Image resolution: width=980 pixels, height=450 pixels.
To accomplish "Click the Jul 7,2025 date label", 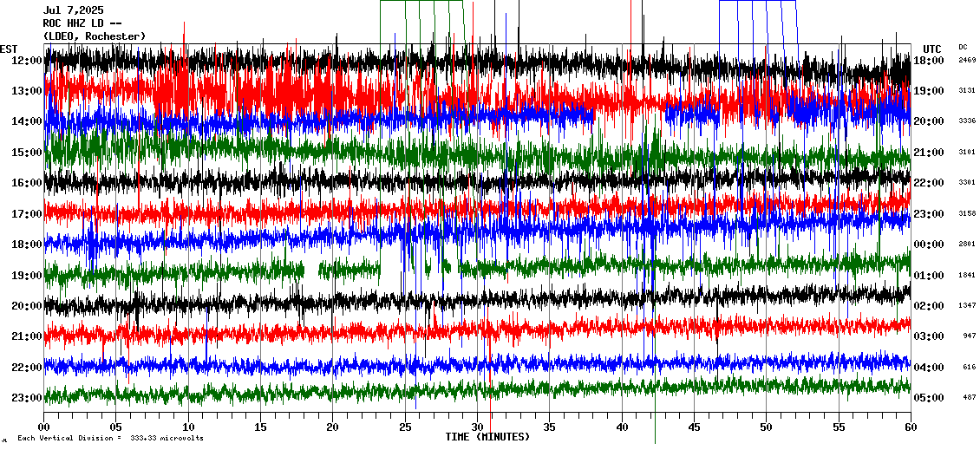I will click(73, 10).
